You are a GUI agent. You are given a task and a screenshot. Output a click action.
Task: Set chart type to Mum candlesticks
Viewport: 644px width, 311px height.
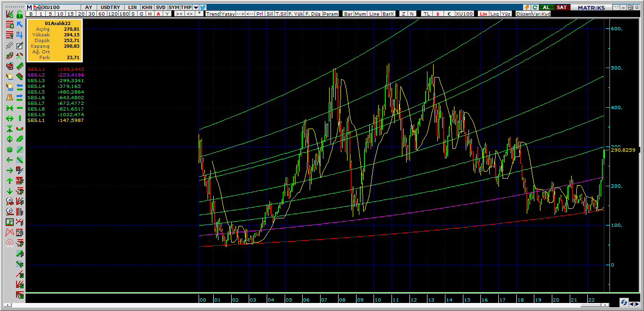pos(360,14)
